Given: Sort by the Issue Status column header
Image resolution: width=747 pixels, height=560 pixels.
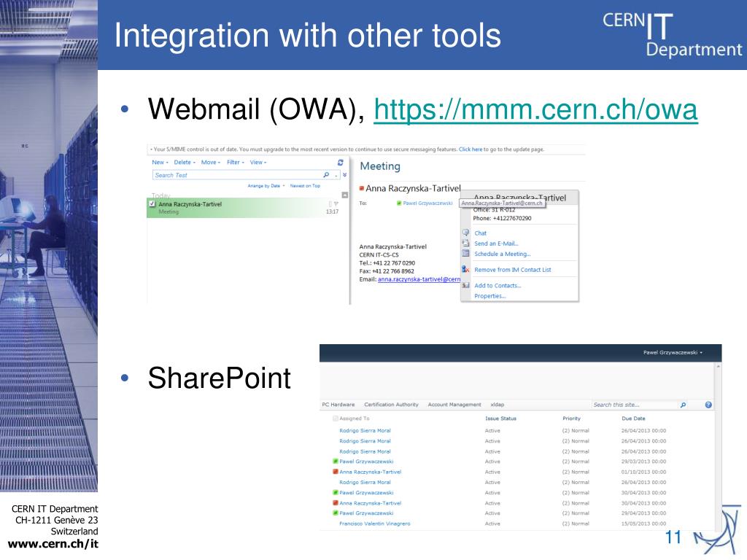Looking at the screenshot, I should coord(500,419).
